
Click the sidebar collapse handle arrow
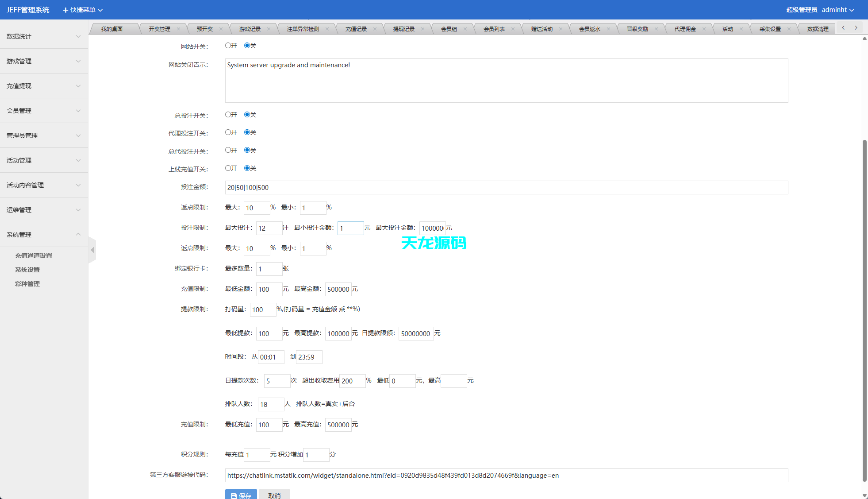[x=92, y=250]
